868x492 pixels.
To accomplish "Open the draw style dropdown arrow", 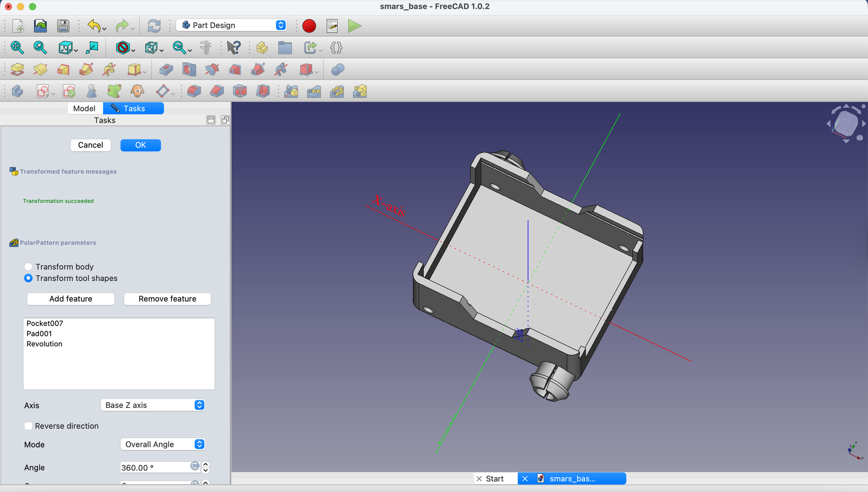I will click(x=133, y=51).
